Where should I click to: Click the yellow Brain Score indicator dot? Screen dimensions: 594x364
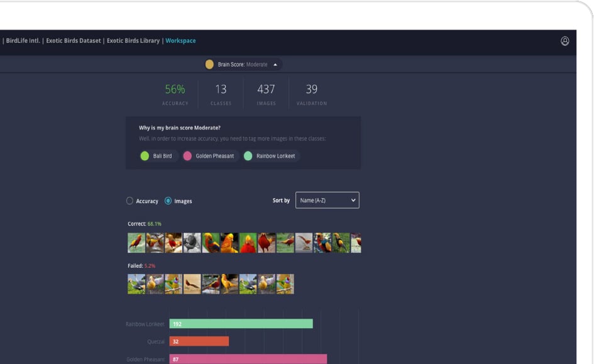(x=209, y=64)
